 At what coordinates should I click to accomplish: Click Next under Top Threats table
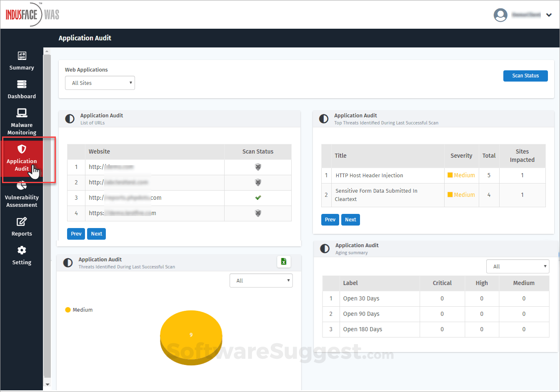351,220
